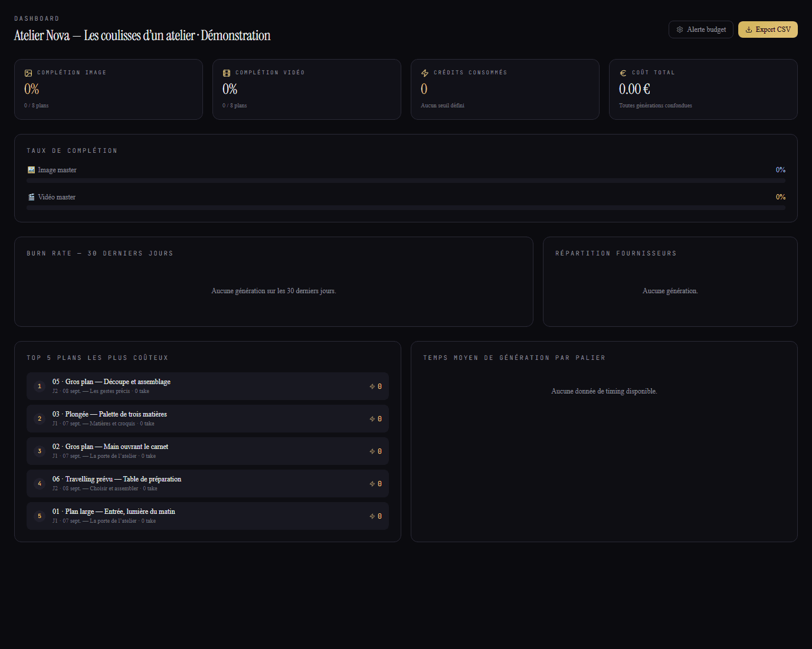Click rank badge 1 in Top 5 list
The height and width of the screenshot is (649, 812).
(x=40, y=386)
